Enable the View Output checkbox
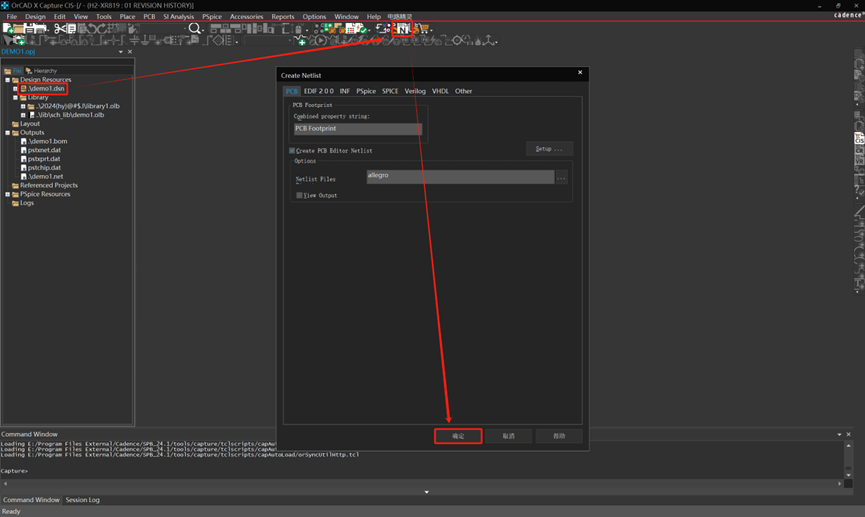This screenshot has width=865, height=517. point(299,195)
